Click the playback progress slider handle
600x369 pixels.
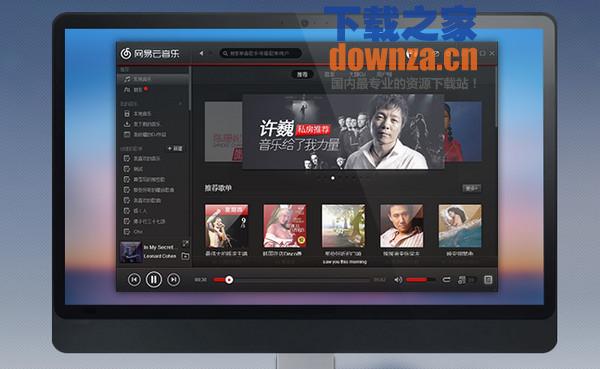(x=229, y=280)
